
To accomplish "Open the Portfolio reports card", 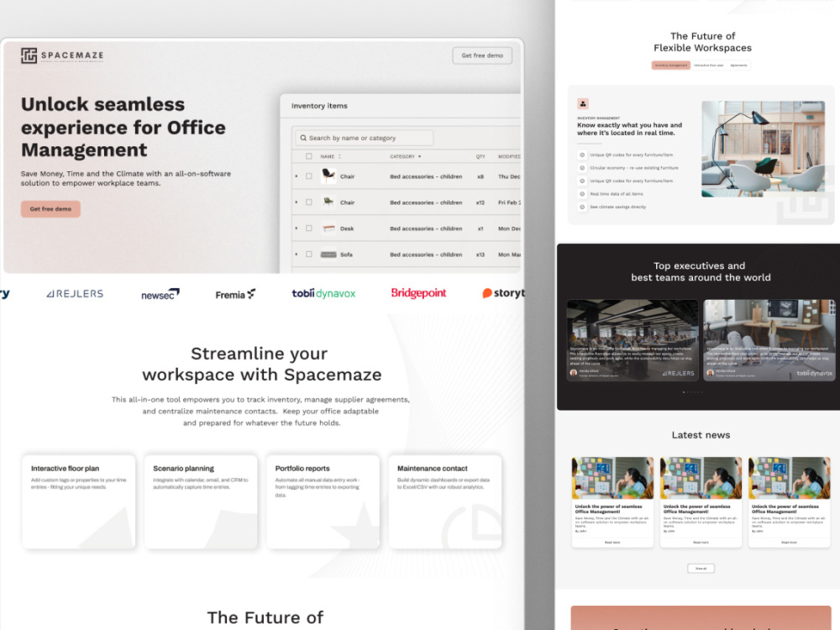I will [x=323, y=502].
